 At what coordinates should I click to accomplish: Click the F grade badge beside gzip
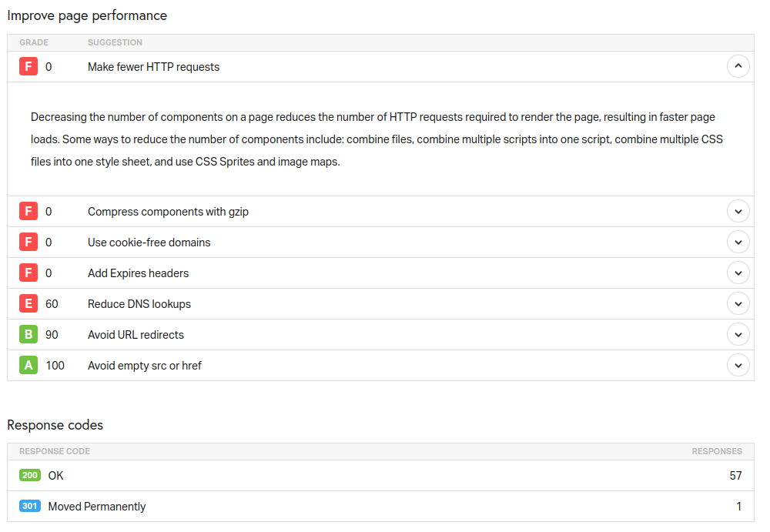coord(28,211)
